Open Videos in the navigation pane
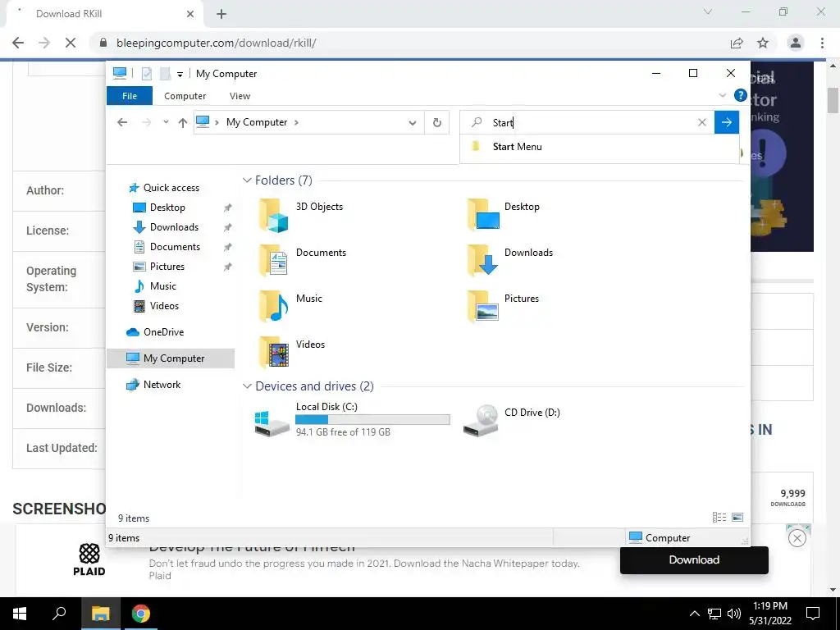This screenshot has height=630, width=840. click(164, 306)
